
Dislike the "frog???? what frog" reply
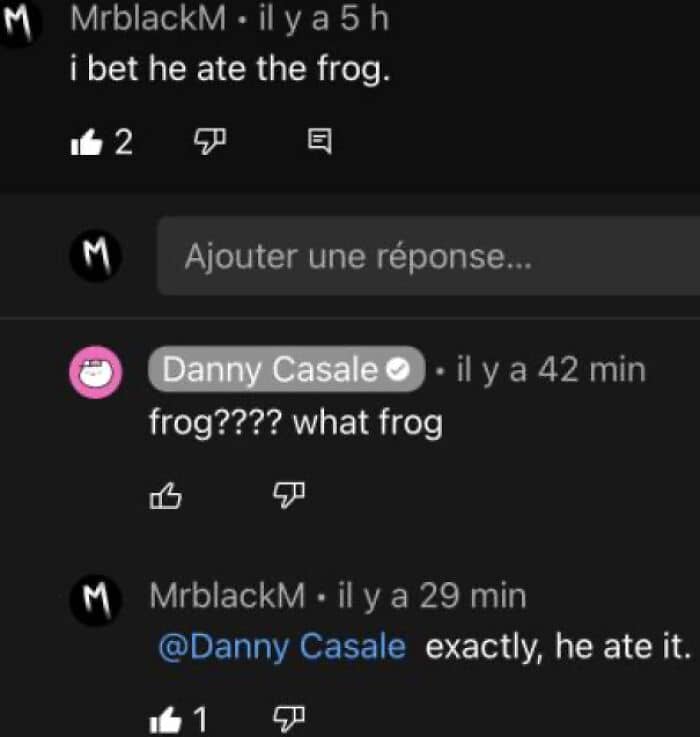(x=288, y=493)
